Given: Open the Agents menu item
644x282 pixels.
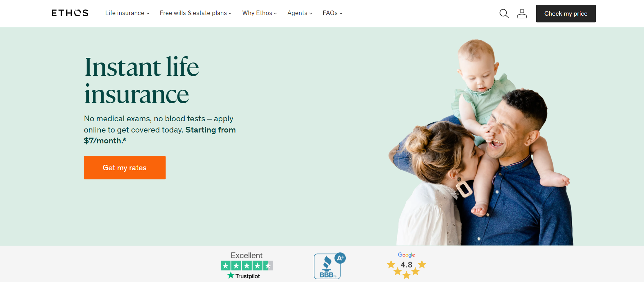Looking at the screenshot, I should (x=300, y=13).
